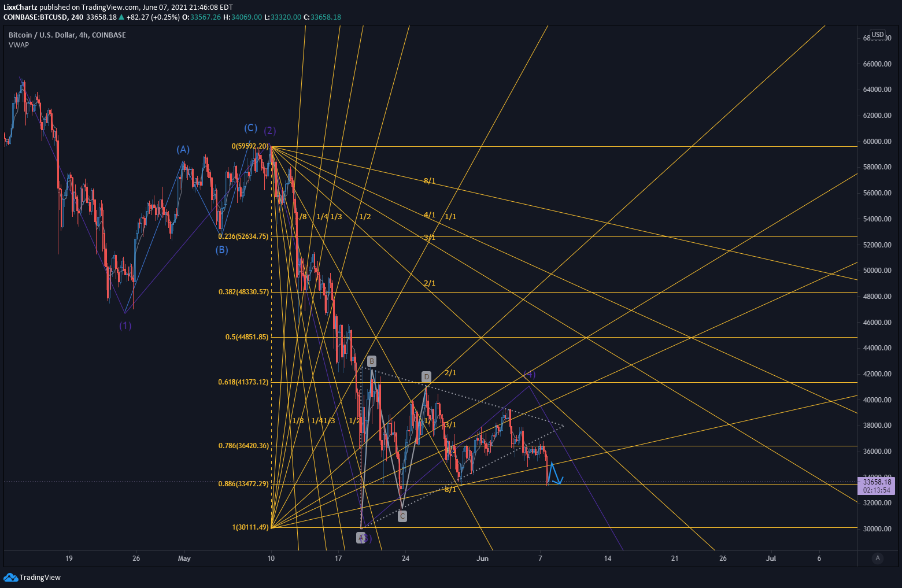This screenshot has width=902, height=588.
Task: Click the blue (B) wave label
Action: click(222, 250)
